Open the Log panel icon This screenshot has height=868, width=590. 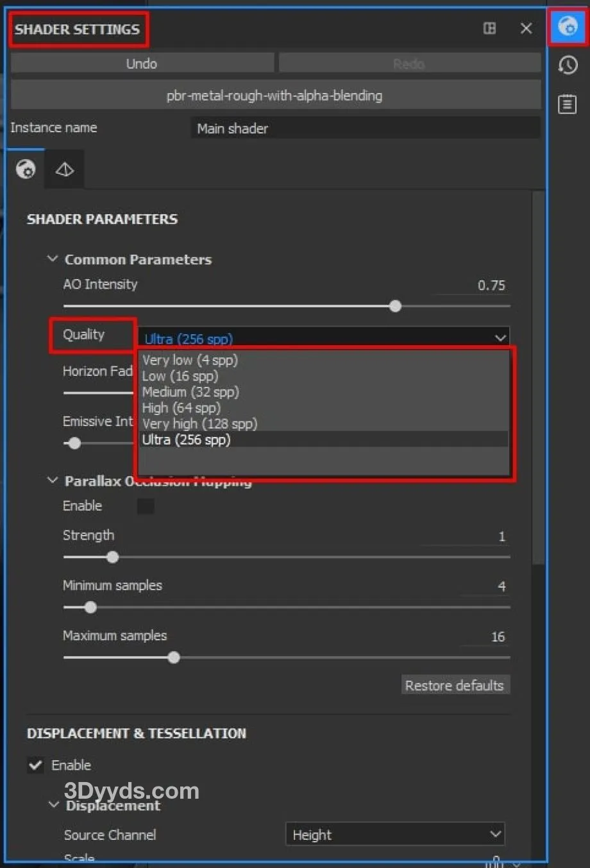click(568, 104)
